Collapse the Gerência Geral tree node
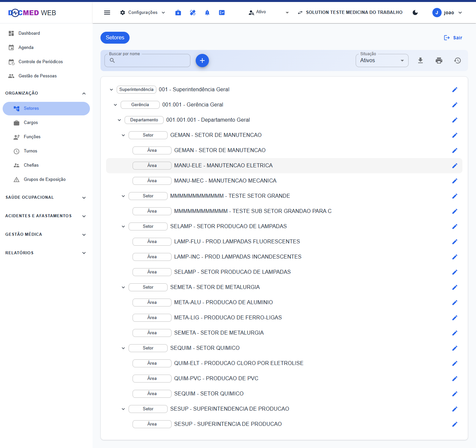Screen dimensions: 476x448 point(115,105)
